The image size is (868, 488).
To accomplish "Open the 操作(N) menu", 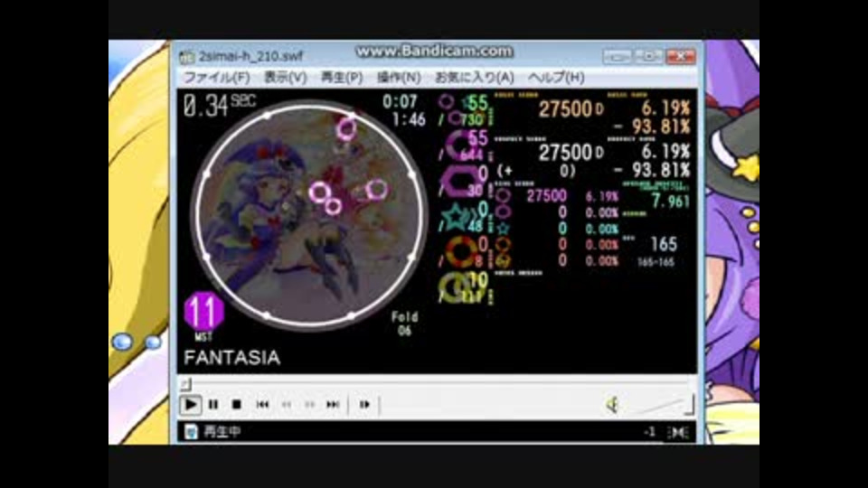I will (x=399, y=78).
